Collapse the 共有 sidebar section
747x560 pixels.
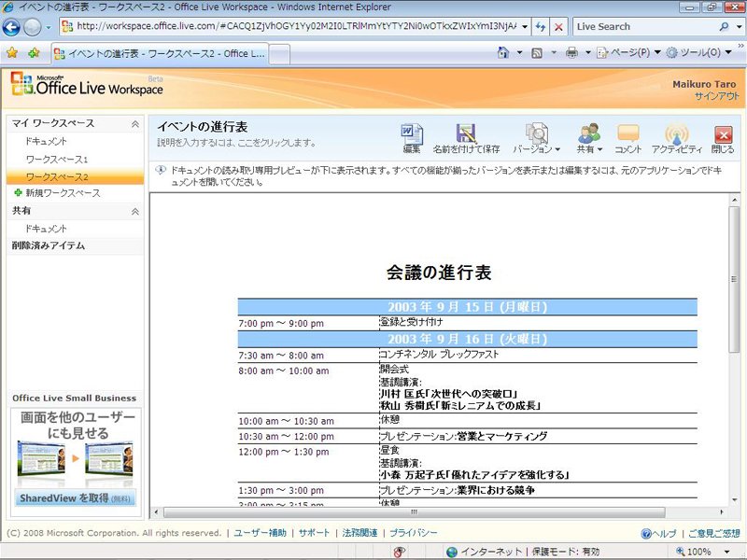coord(135,212)
